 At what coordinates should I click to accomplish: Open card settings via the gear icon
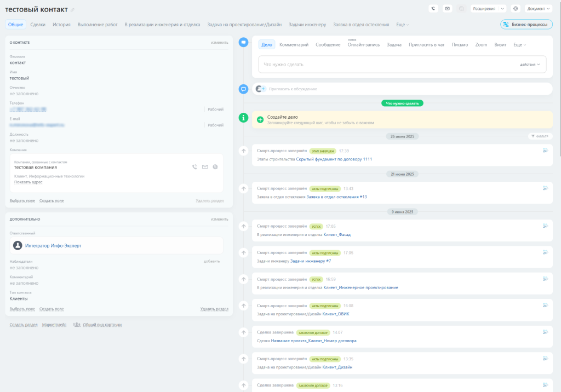pyautogui.click(x=515, y=9)
